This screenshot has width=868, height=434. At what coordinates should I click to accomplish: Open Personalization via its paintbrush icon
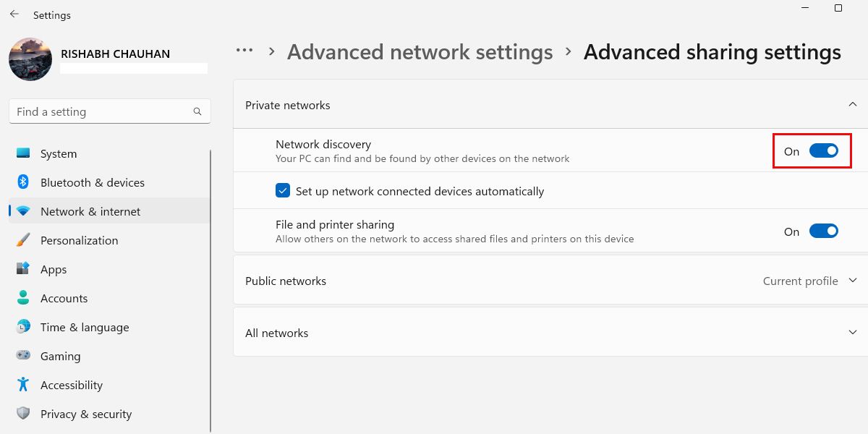pyautogui.click(x=22, y=240)
